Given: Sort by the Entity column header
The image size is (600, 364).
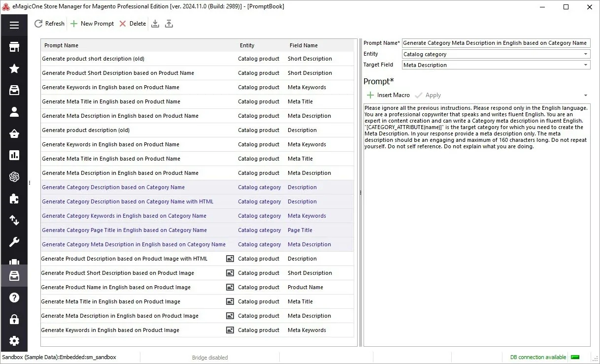Looking at the screenshot, I should point(261,45).
